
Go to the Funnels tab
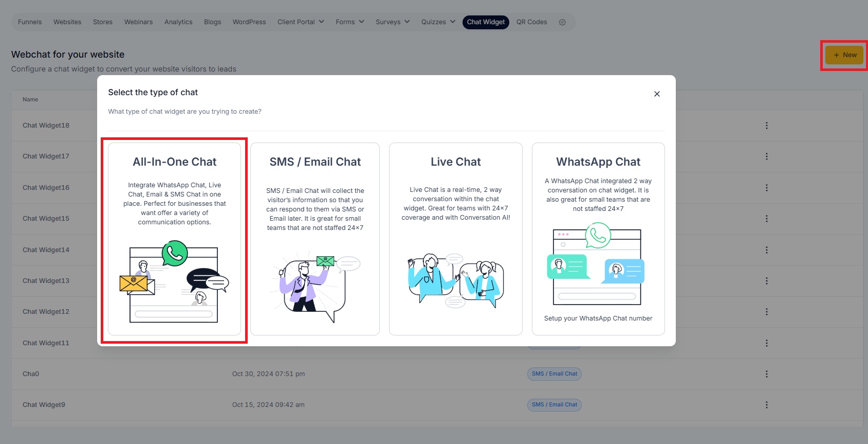click(30, 22)
